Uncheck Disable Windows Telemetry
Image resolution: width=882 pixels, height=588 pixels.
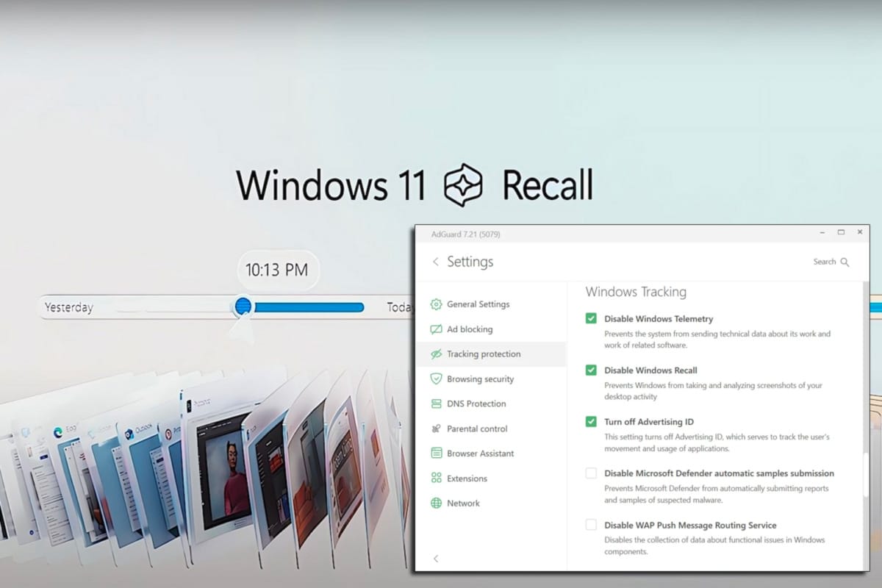591,318
